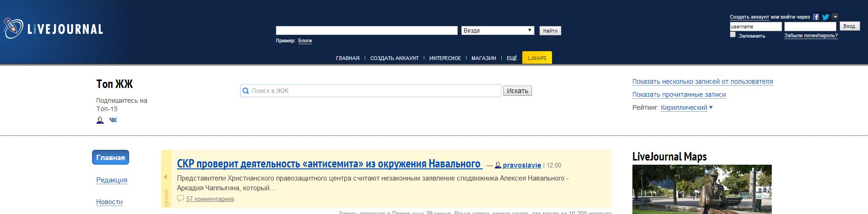Open the LiveJournal Maps photo thumbnail
The image size is (868, 214).
702,189
